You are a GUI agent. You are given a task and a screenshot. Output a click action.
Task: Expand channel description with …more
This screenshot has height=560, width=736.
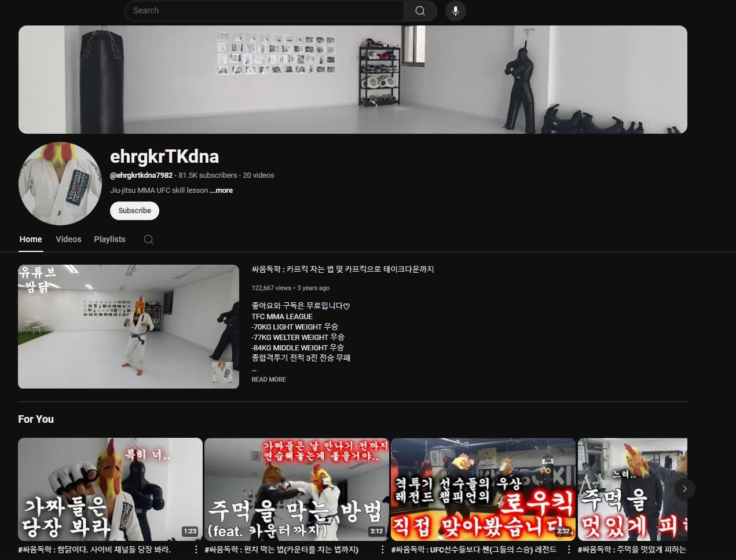(221, 191)
